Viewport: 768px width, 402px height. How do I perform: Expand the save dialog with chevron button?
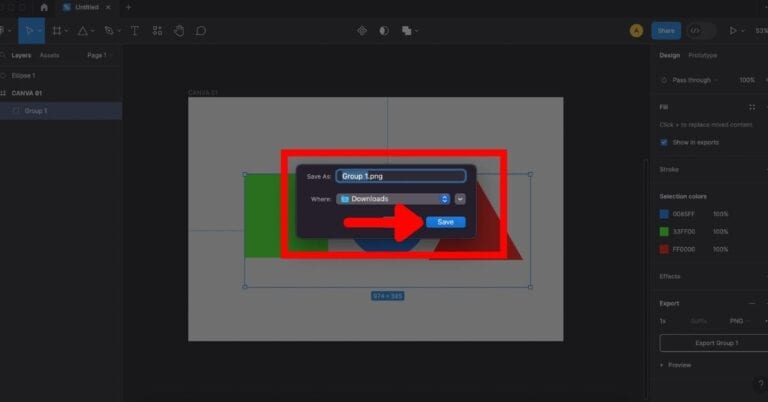(460, 199)
